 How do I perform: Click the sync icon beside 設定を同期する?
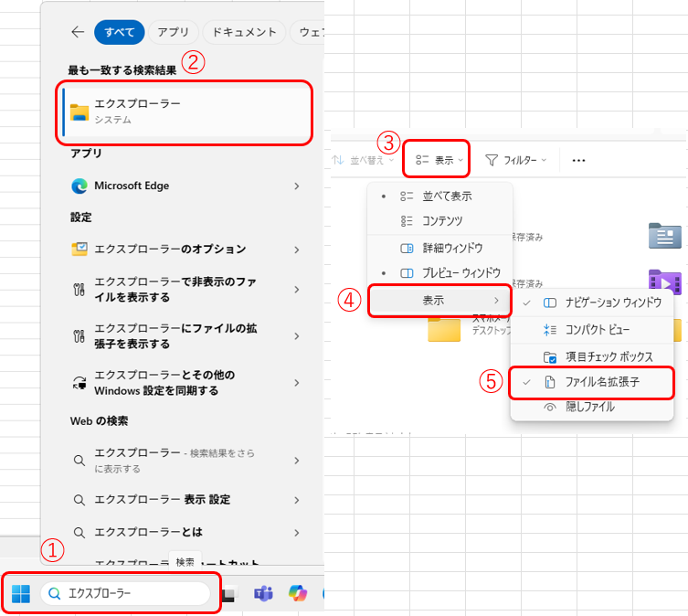79,382
